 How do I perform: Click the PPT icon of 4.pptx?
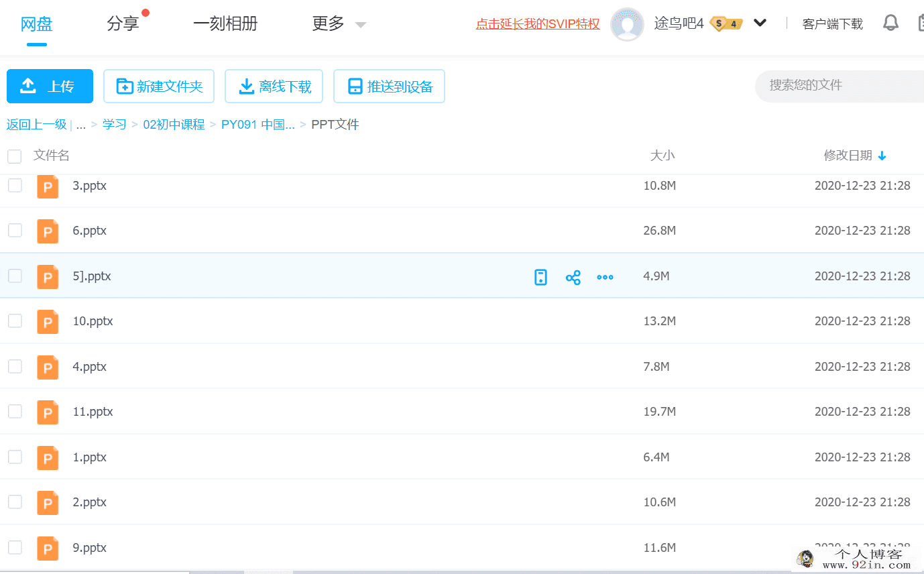[x=48, y=367]
